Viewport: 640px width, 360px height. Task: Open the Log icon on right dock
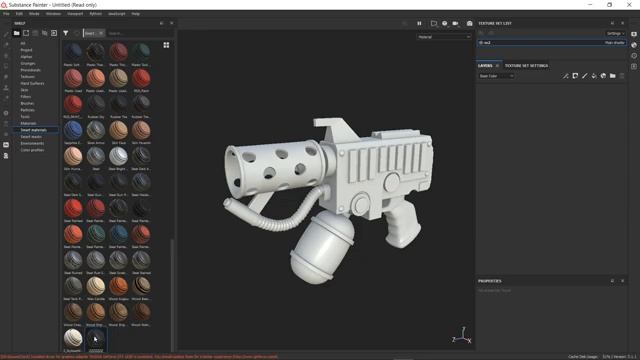point(634,66)
